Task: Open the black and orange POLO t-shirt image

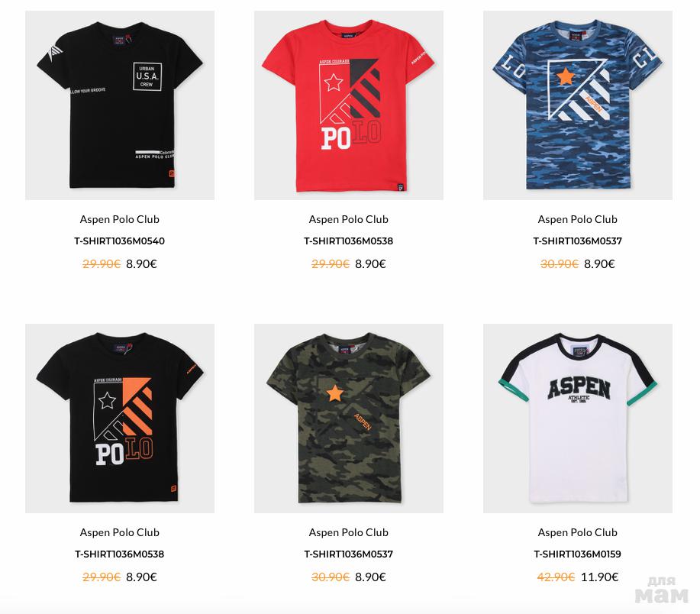Action: click(120, 418)
